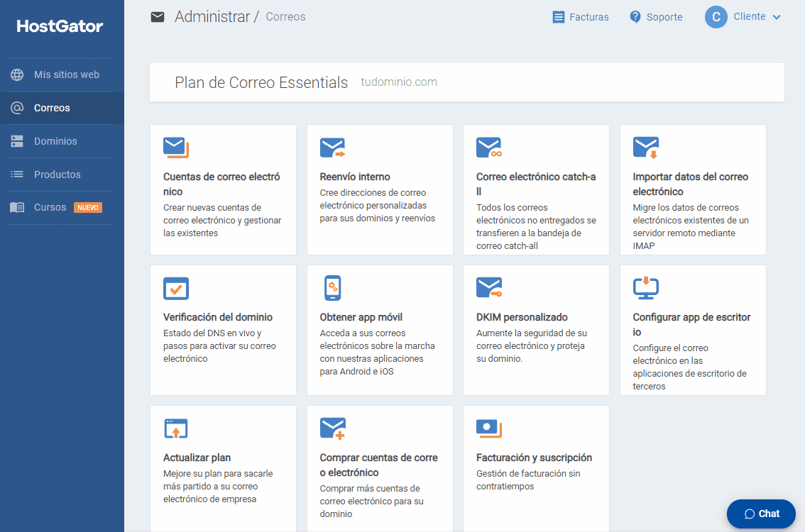Image resolution: width=805 pixels, height=532 pixels.
Task: Open Actualizar plan card title
Action: point(197,458)
